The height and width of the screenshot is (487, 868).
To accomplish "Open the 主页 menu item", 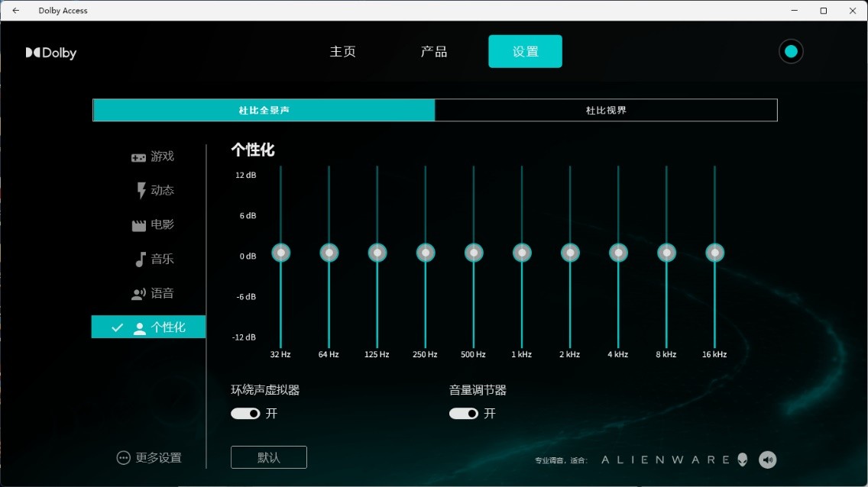I will (x=343, y=51).
